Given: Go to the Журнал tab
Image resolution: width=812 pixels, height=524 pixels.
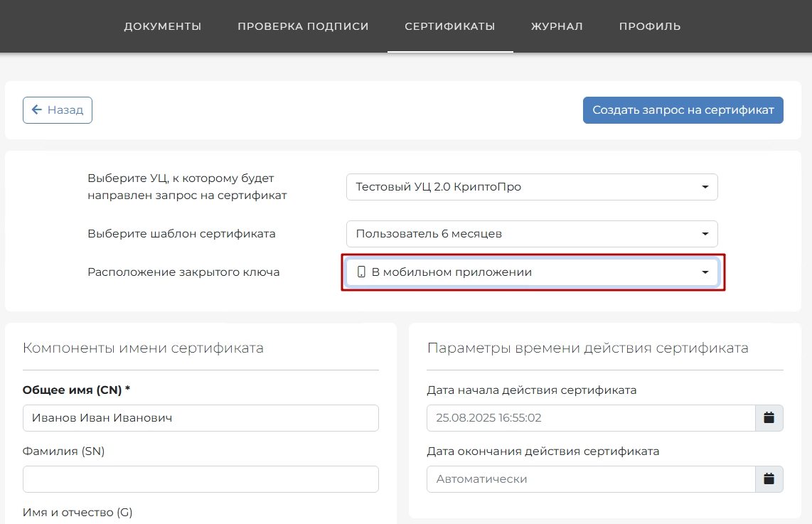Looking at the screenshot, I should [557, 26].
